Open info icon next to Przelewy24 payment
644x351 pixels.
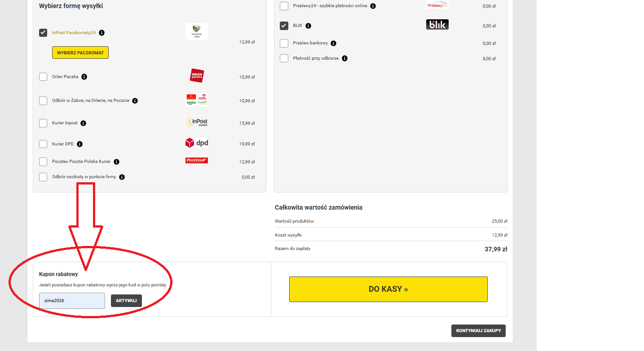pos(373,6)
